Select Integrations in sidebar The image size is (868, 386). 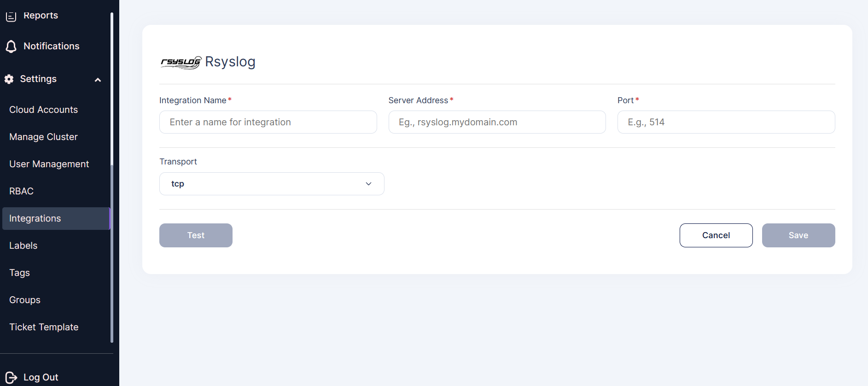click(56, 218)
